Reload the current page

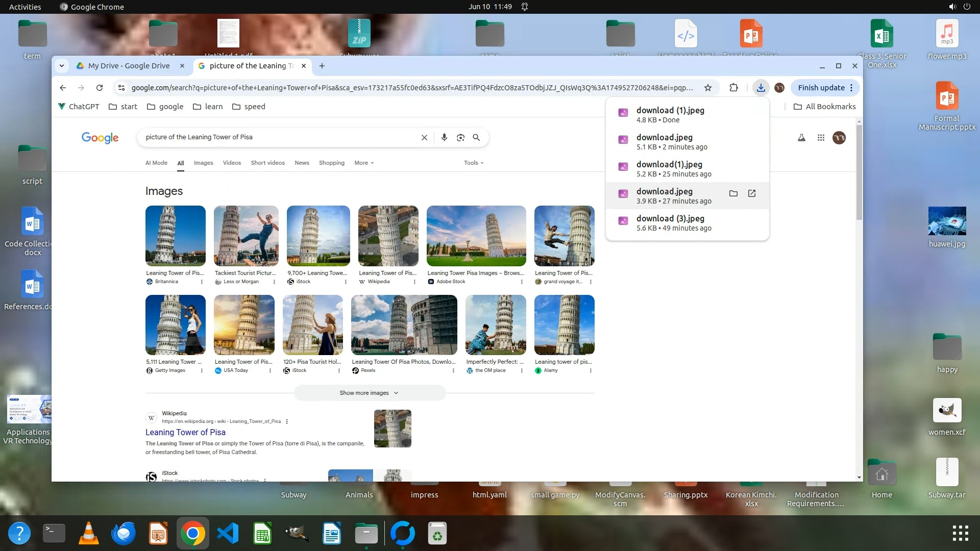pyautogui.click(x=100, y=88)
